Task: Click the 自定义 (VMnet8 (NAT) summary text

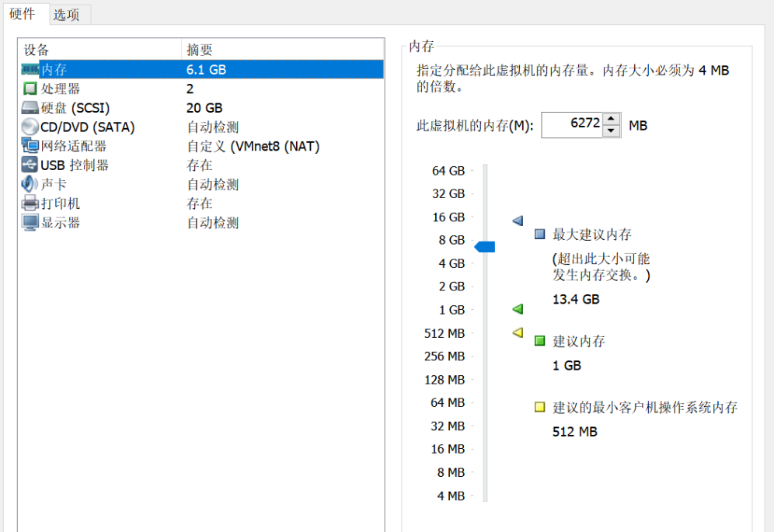Action: click(253, 146)
